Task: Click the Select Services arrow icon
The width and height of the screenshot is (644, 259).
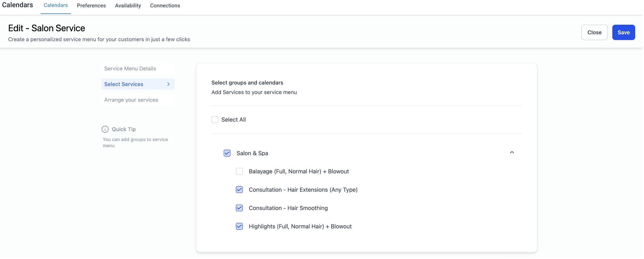Action: click(169, 84)
